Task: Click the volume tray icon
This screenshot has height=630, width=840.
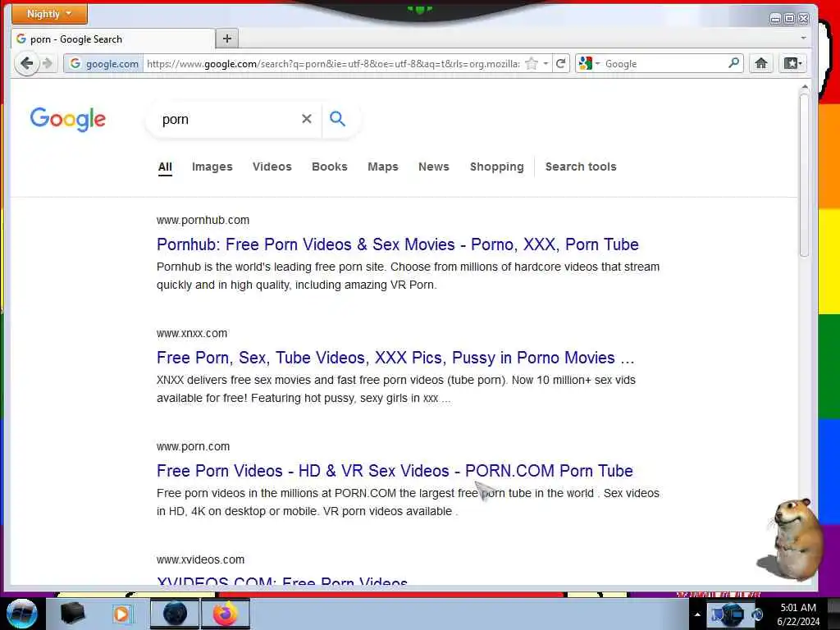Action: point(757,614)
